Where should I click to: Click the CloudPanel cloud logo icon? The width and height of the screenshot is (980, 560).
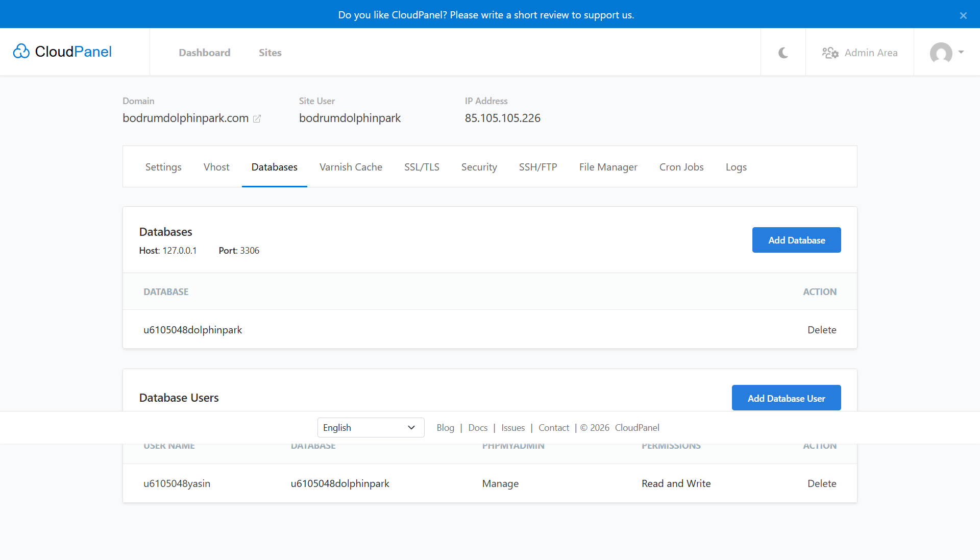(x=21, y=52)
